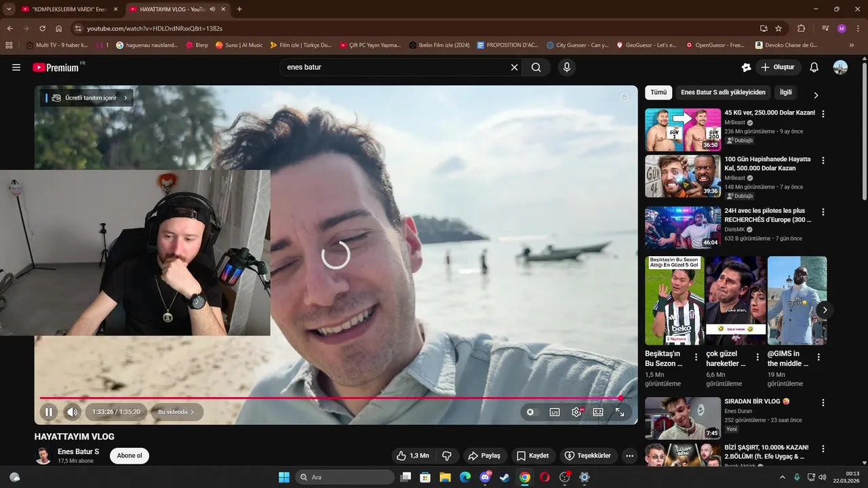868x488 pixels.
Task: Expand the 'Bu videoda' chapters chip
Action: tap(176, 411)
